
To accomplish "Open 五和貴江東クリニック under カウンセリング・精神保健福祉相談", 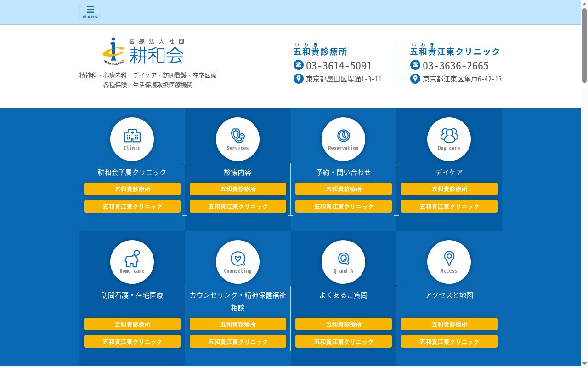I will pyautogui.click(x=238, y=341).
